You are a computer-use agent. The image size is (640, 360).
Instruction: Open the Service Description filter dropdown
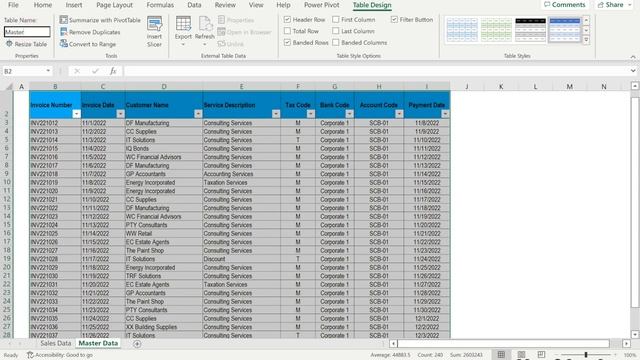[x=276, y=114]
